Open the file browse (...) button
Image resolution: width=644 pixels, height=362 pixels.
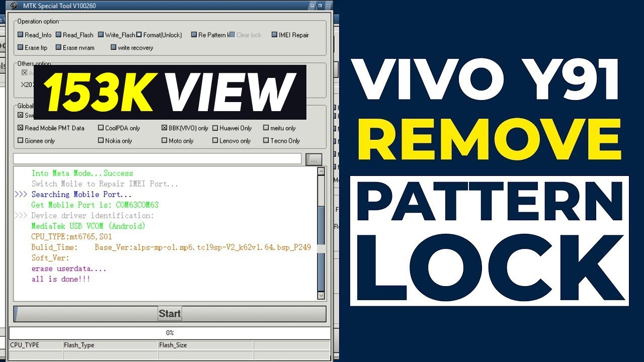coord(313,159)
